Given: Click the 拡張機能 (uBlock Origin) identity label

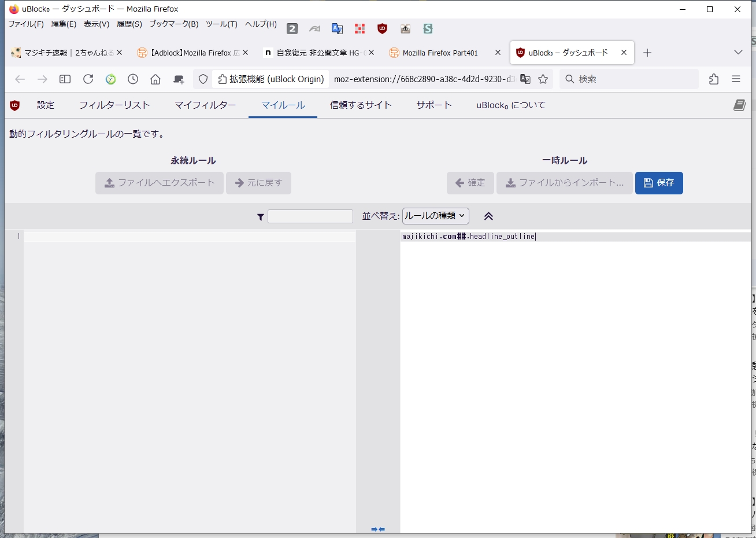Looking at the screenshot, I should pyautogui.click(x=270, y=79).
